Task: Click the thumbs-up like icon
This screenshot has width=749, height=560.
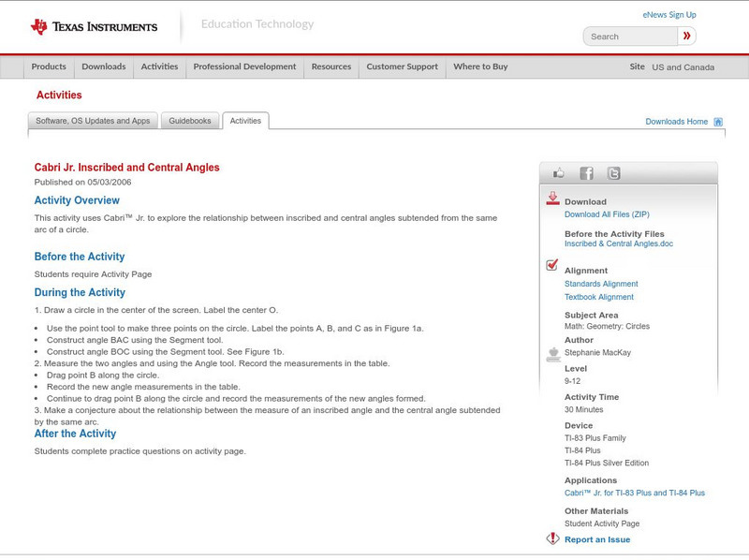Action: 559,173
